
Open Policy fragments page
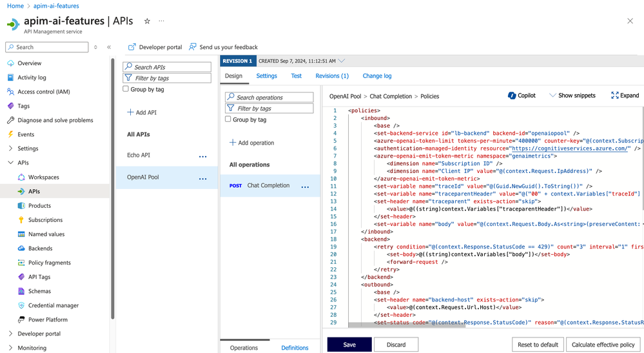(49, 263)
